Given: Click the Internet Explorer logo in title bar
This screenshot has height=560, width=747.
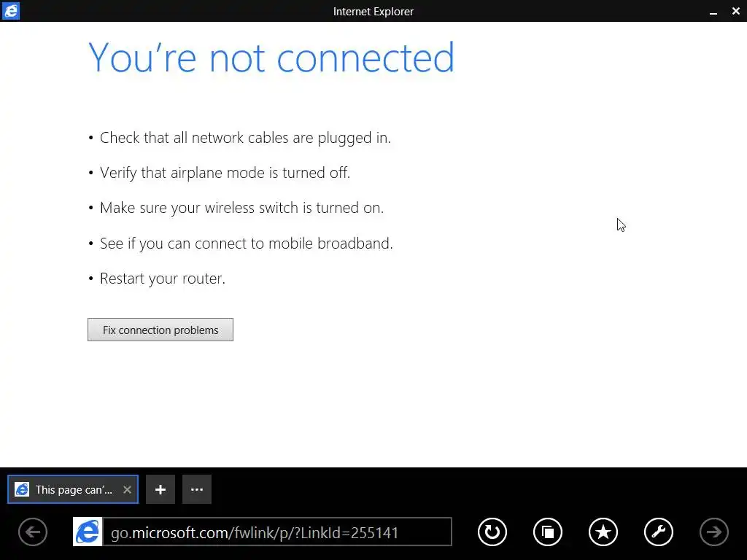Looking at the screenshot, I should [10, 10].
